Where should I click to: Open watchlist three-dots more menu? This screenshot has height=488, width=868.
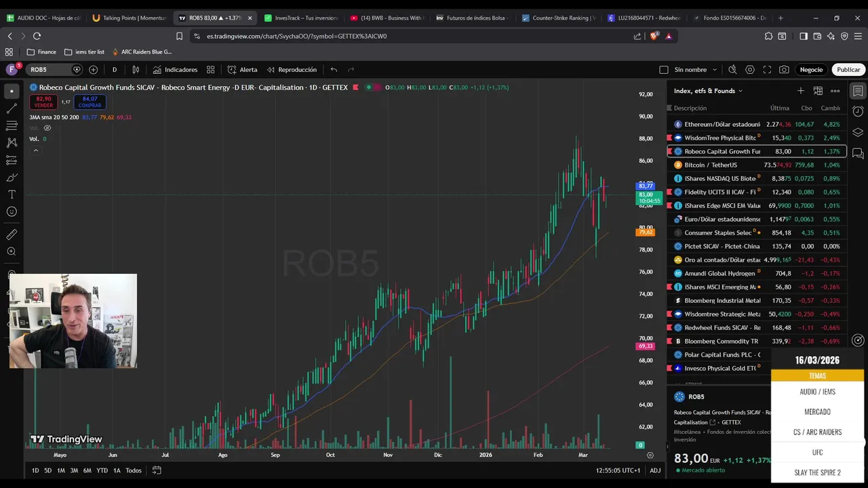(x=835, y=91)
